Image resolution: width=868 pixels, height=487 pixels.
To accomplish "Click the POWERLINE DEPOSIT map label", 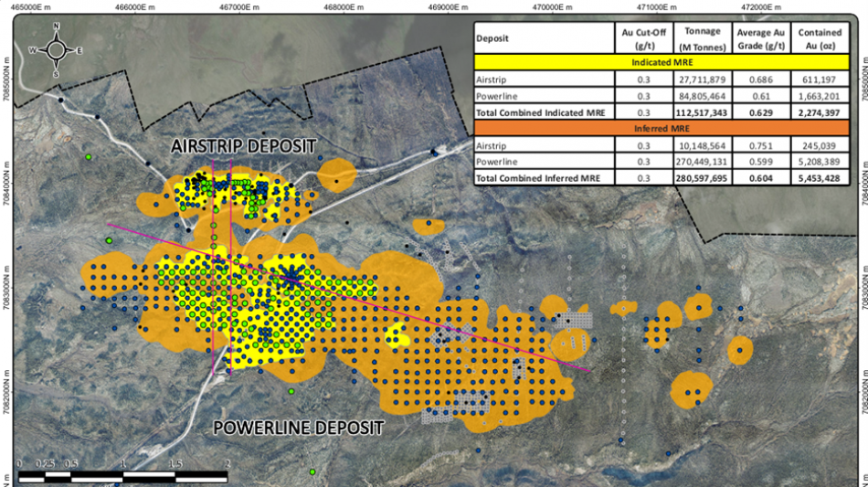I will coord(299,428).
